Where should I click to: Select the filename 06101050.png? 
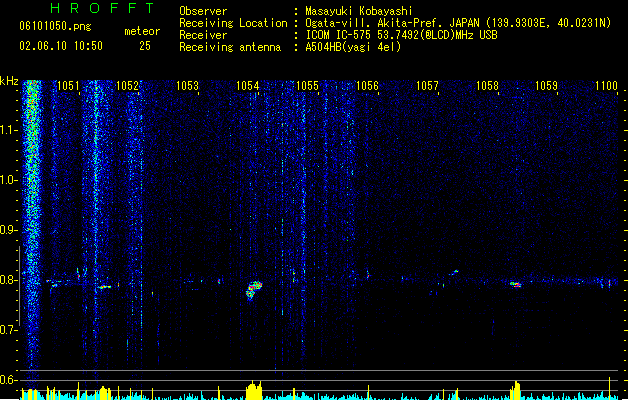coord(55,26)
